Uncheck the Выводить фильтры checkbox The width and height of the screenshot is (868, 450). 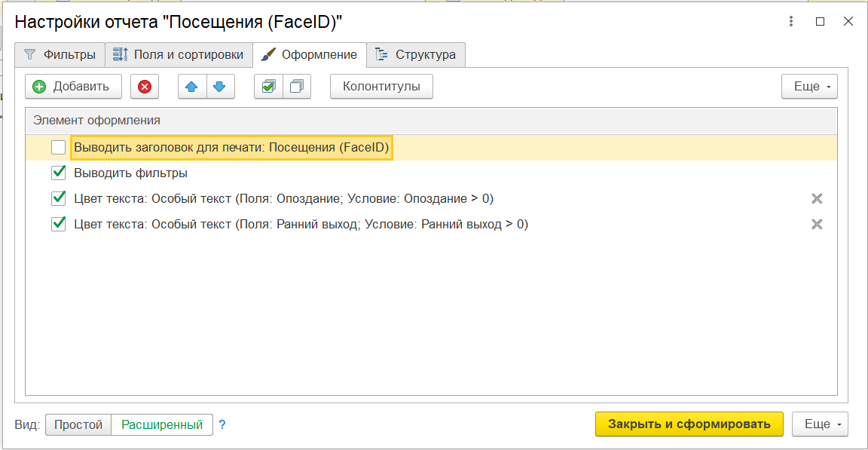click(x=59, y=173)
